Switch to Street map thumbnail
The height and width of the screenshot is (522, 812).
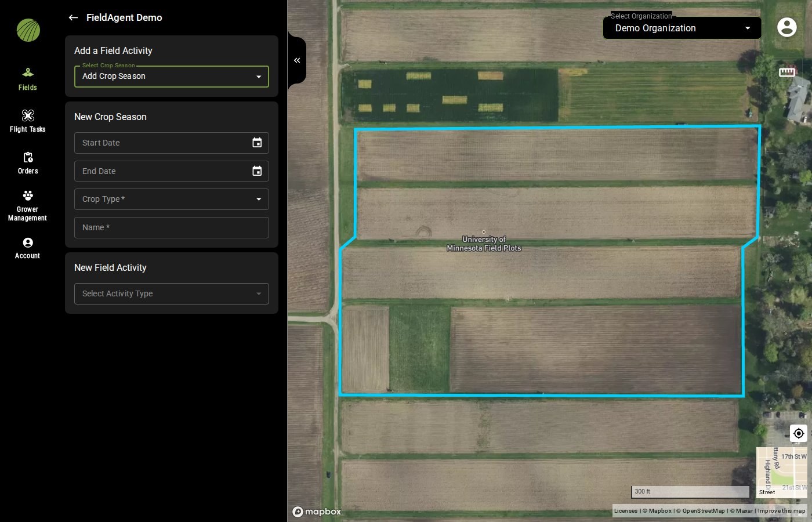pyautogui.click(x=782, y=473)
